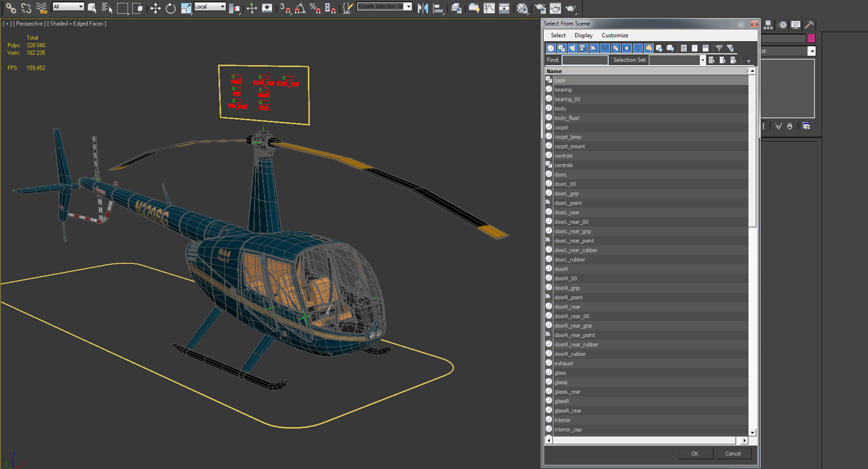Click the pink object color swatch
The width and height of the screenshot is (868, 469).
click(x=811, y=38)
